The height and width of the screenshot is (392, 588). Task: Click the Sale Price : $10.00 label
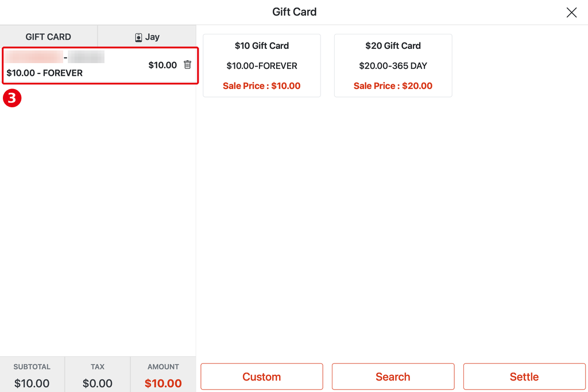click(x=262, y=86)
